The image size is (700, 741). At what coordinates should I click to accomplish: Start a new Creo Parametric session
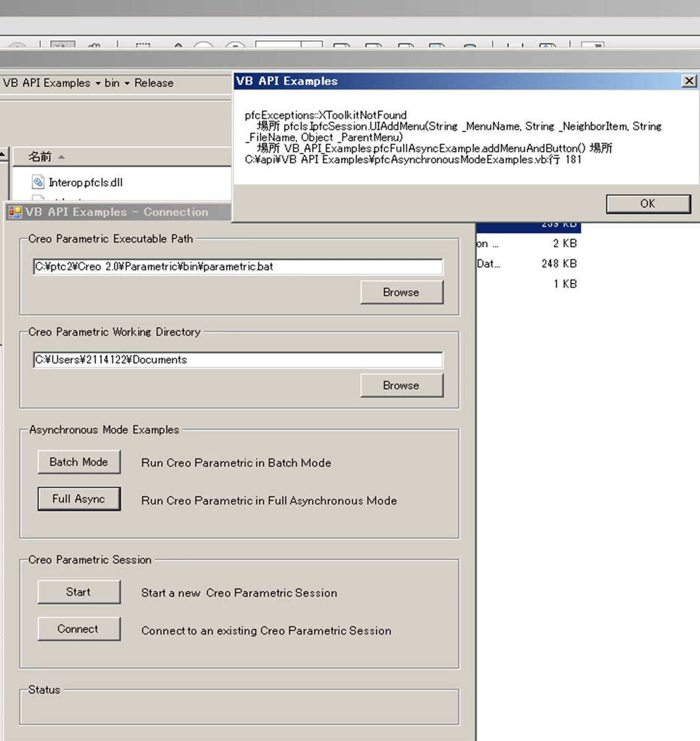[x=79, y=592]
